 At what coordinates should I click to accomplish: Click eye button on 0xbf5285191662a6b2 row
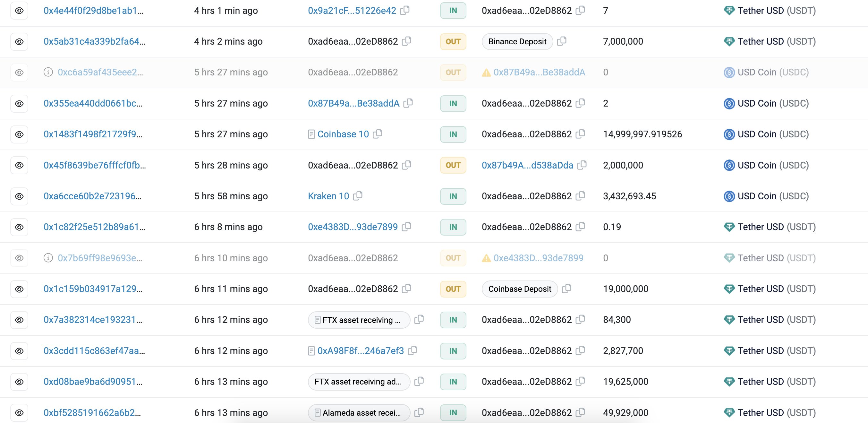pyautogui.click(x=19, y=412)
